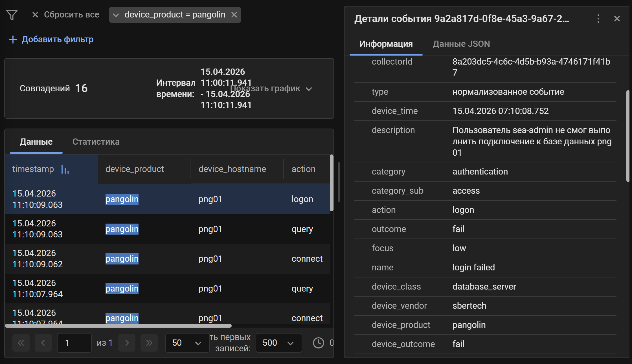Screen dimensions: 632x364
Task: Click the table's horizontal scrollbar
Action: point(118,326)
